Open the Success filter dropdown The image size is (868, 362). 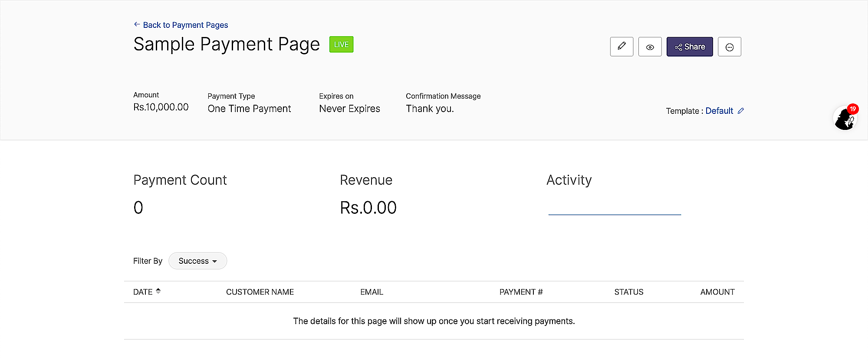point(197,261)
